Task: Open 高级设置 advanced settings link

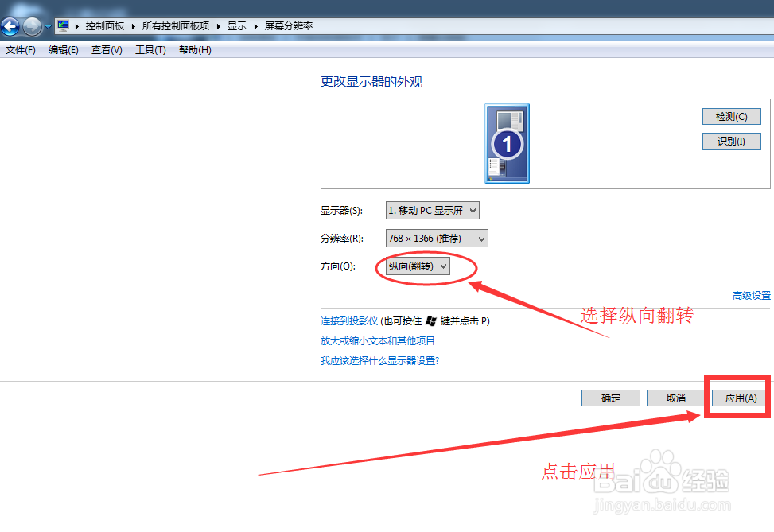Action: (x=751, y=294)
